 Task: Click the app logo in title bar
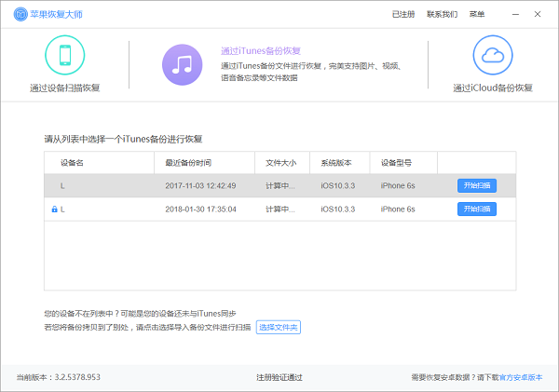point(19,15)
